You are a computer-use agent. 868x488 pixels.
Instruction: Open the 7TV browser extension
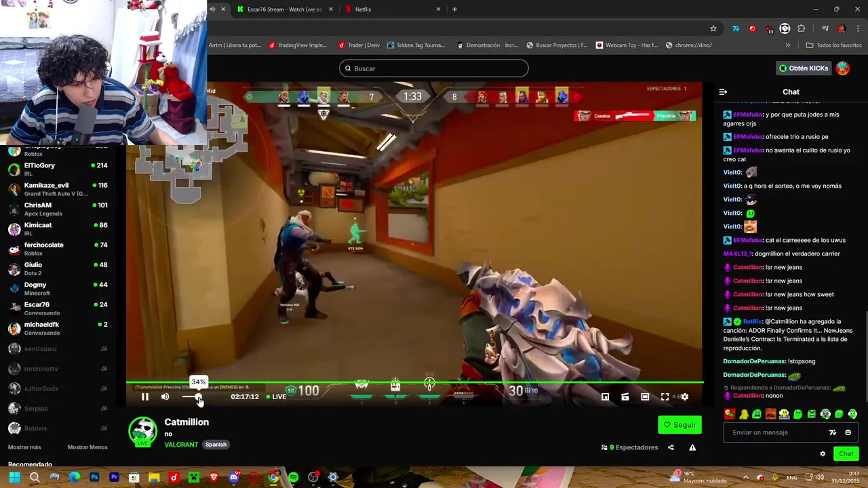(736, 28)
